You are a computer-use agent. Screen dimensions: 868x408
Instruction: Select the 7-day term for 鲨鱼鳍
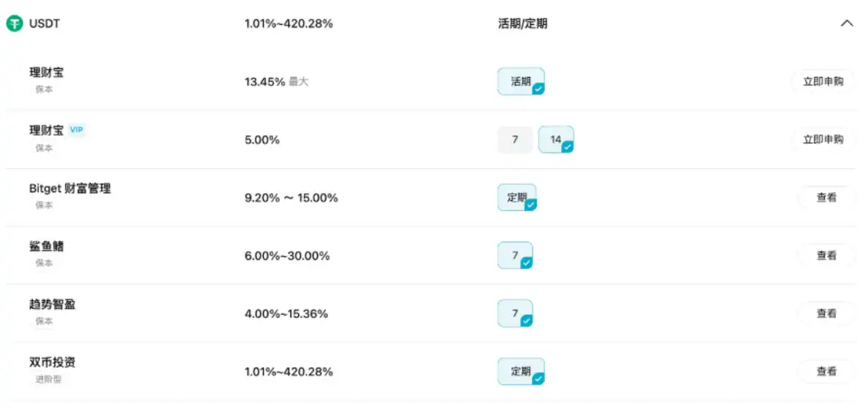[x=515, y=255]
